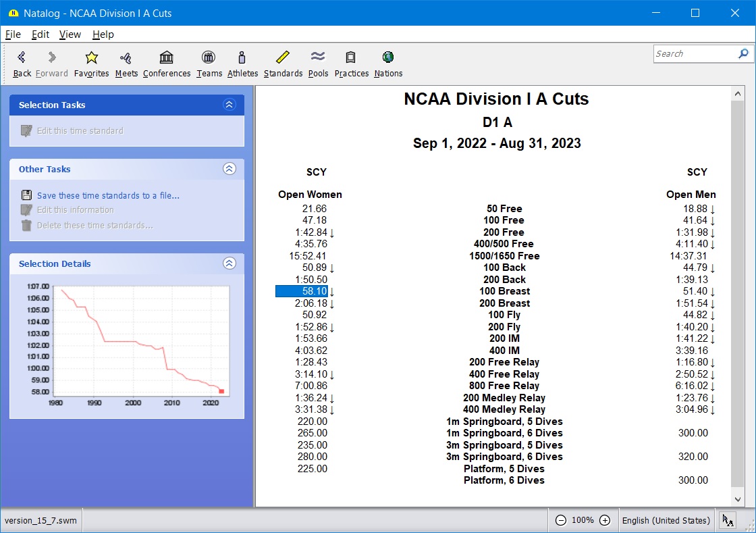Open the View menu
756x533 pixels.
(x=70, y=34)
